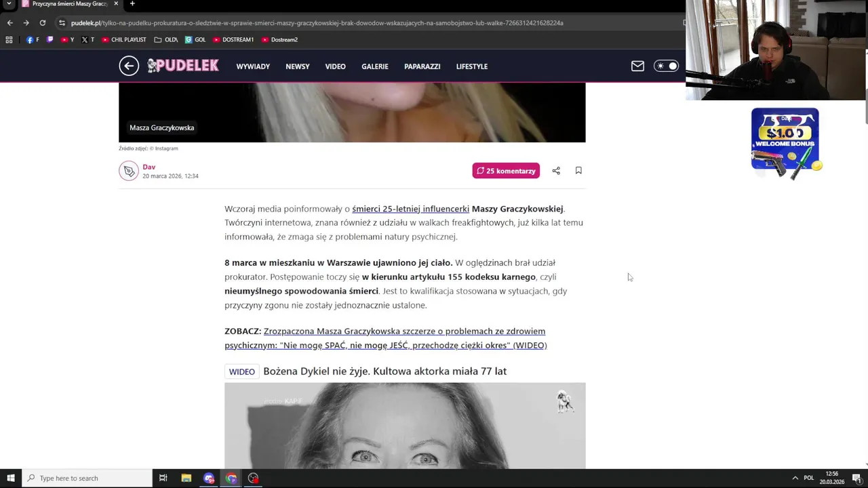Open the Windows Start menu

point(10,478)
